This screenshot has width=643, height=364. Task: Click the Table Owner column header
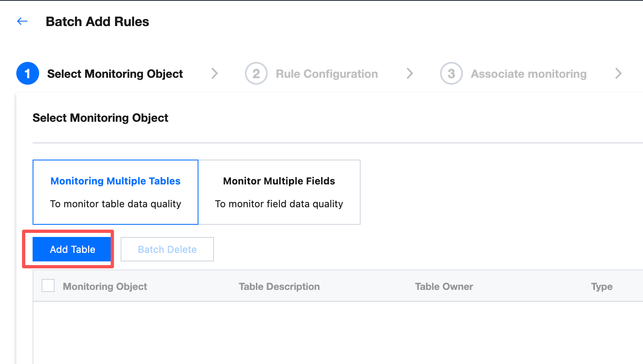[x=444, y=287]
